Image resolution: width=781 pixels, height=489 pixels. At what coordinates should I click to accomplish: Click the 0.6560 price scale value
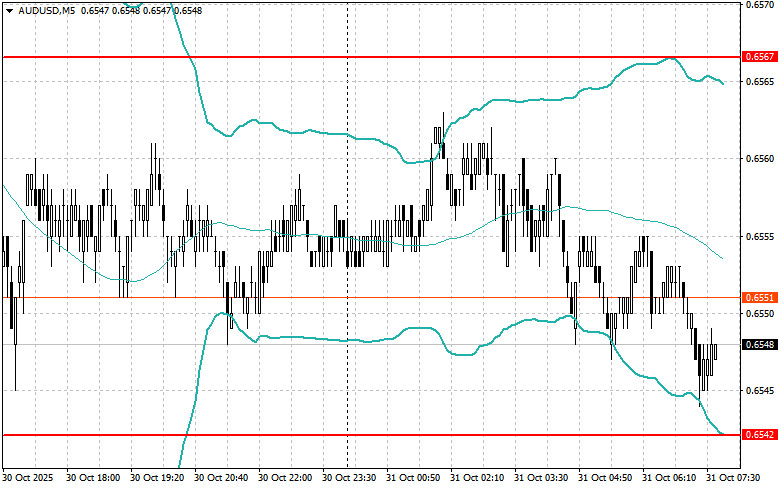pos(760,159)
